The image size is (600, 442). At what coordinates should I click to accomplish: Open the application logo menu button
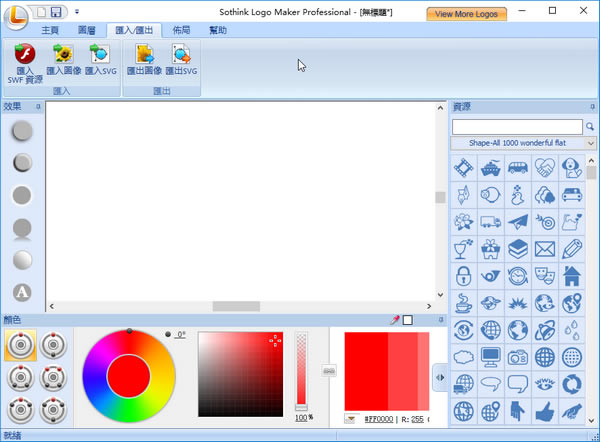pyautogui.click(x=16, y=17)
